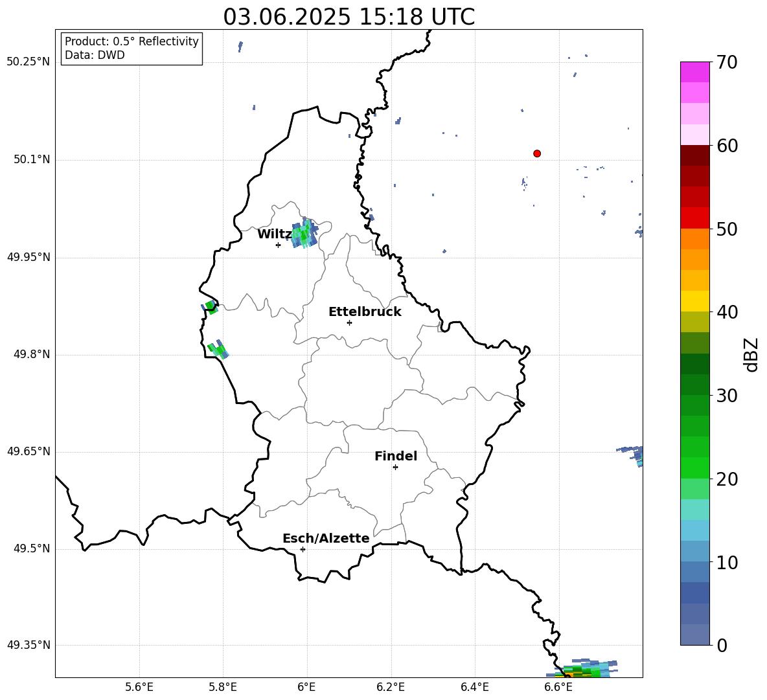
Task: Click the 50.25°N latitude label
Action: 28,62
